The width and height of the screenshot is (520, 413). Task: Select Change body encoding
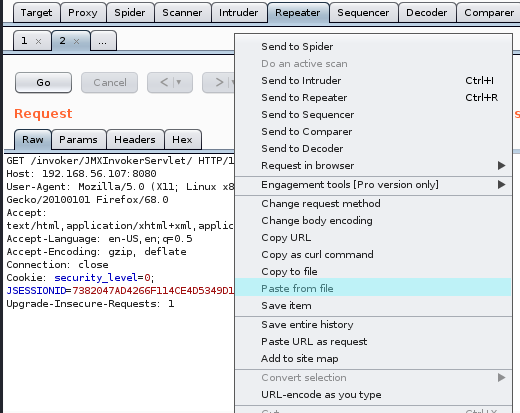pos(373,221)
